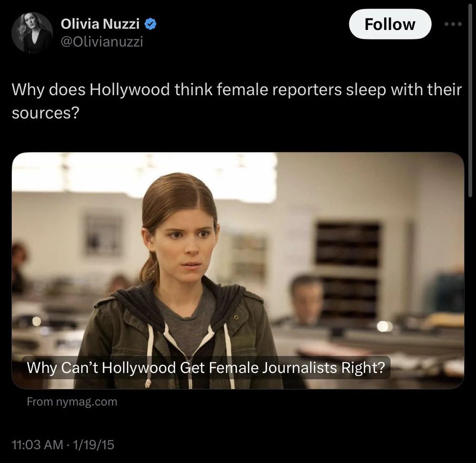
Task: Click the card headline about Female Journalists
Action: click(206, 368)
